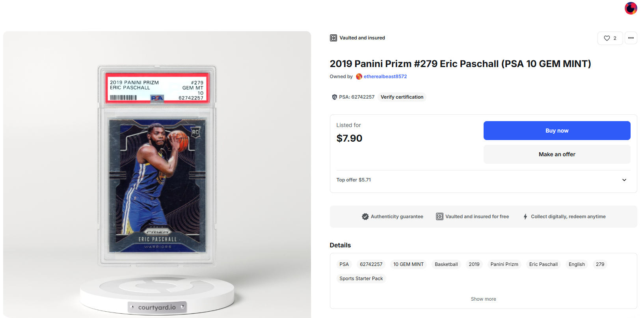Click the vault icon beside Vaulted and insured

coord(333,38)
